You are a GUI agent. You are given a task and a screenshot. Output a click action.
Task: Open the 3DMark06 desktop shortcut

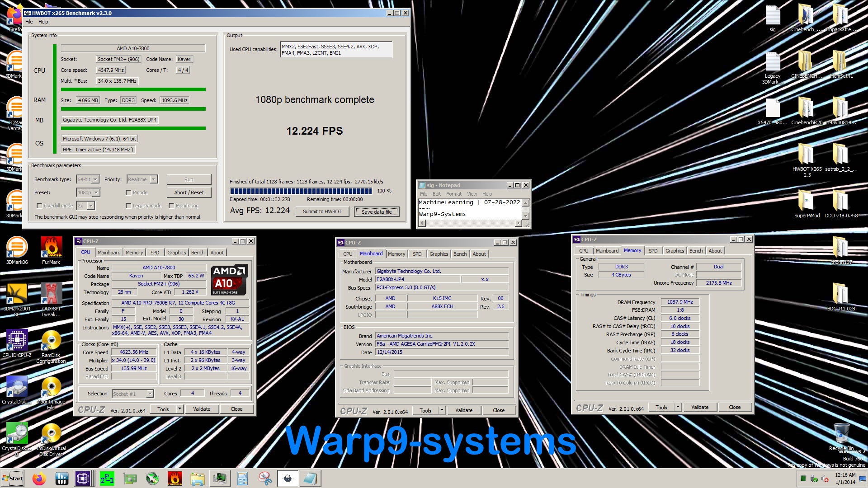point(17,250)
